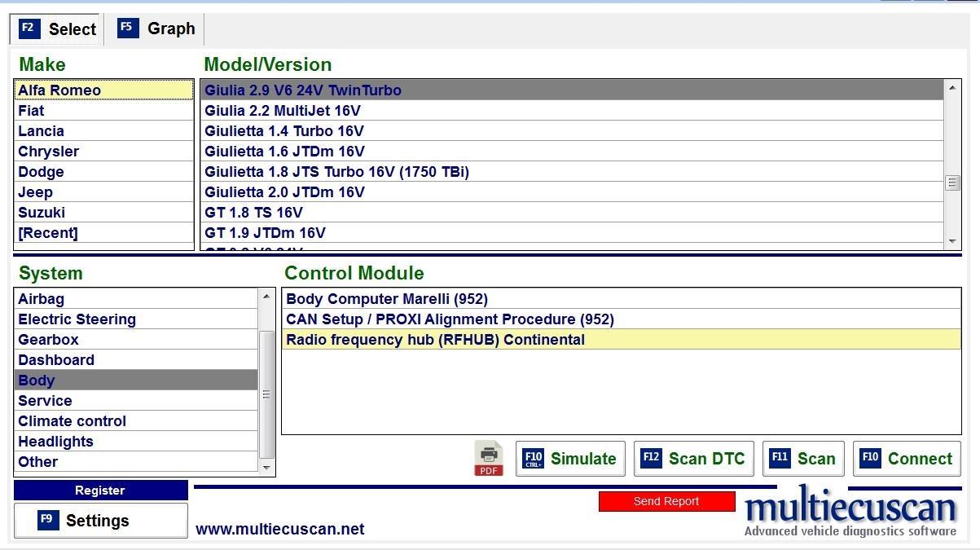This screenshot has width=980, height=550.
Task: Select Gearbox in System list
Action: pyautogui.click(x=136, y=340)
